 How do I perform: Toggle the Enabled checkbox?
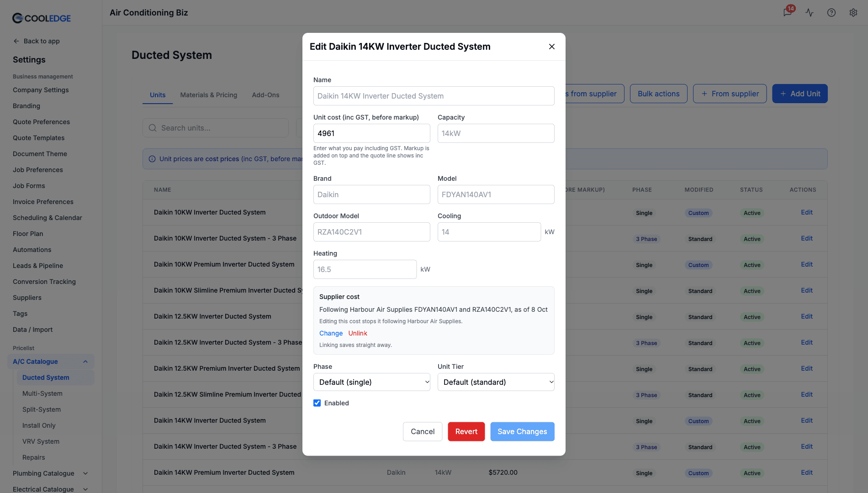click(317, 403)
